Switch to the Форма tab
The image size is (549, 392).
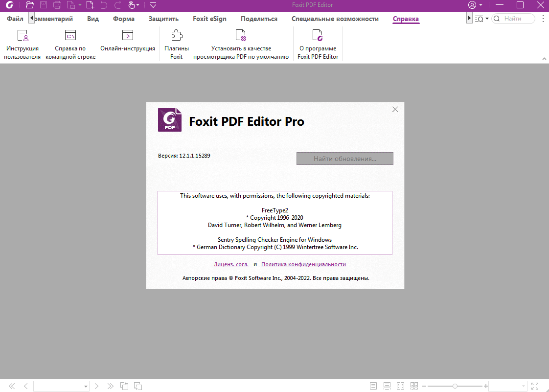coord(124,19)
